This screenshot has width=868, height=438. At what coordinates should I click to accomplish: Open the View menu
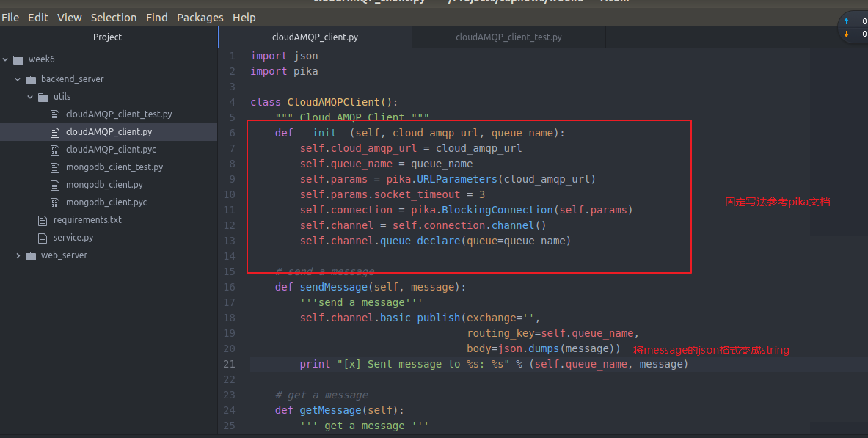pos(70,18)
